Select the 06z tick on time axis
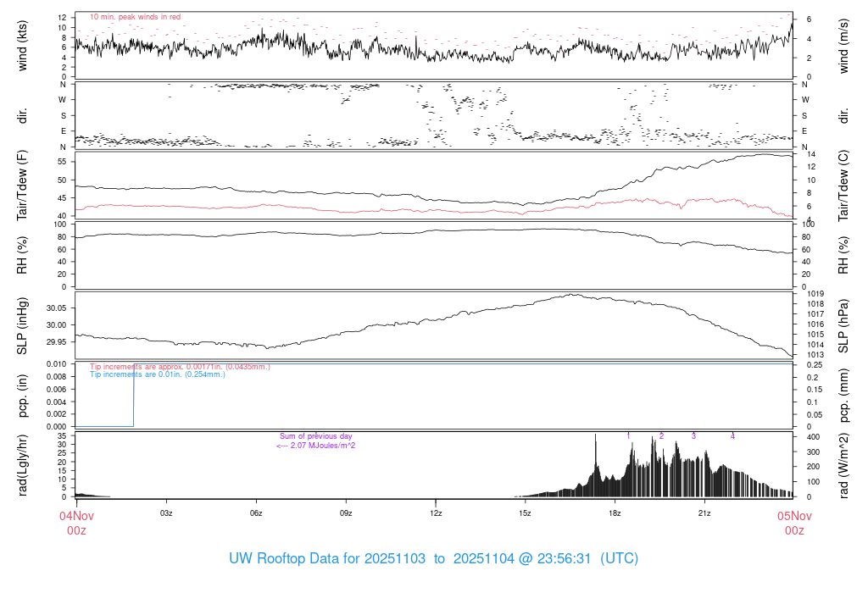 256,513
